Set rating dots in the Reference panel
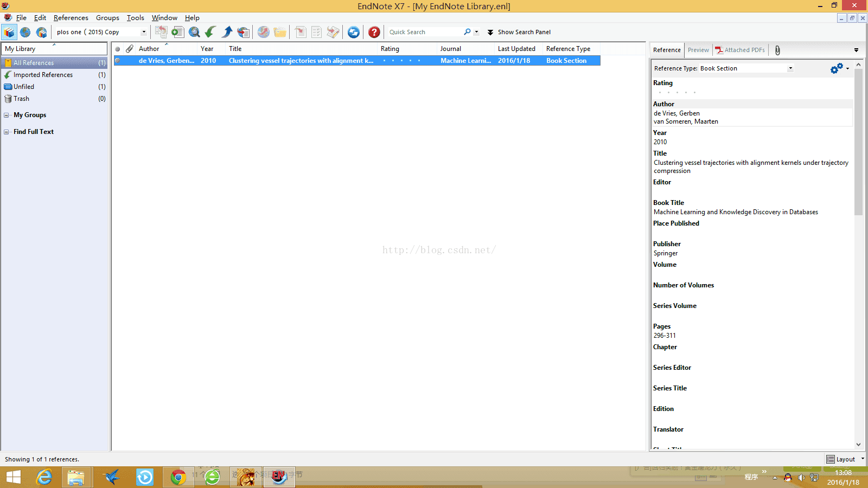The image size is (868, 488). click(677, 93)
